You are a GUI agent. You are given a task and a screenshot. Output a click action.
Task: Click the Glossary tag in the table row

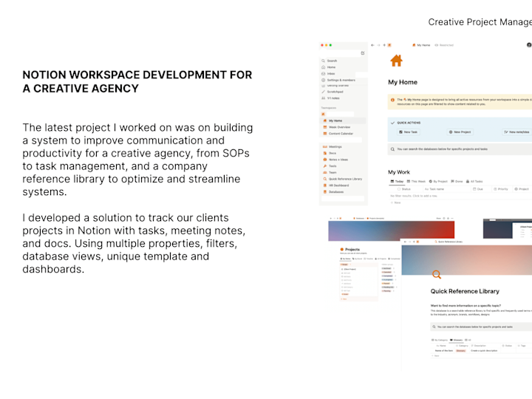pyautogui.click(x=461, y=350)
